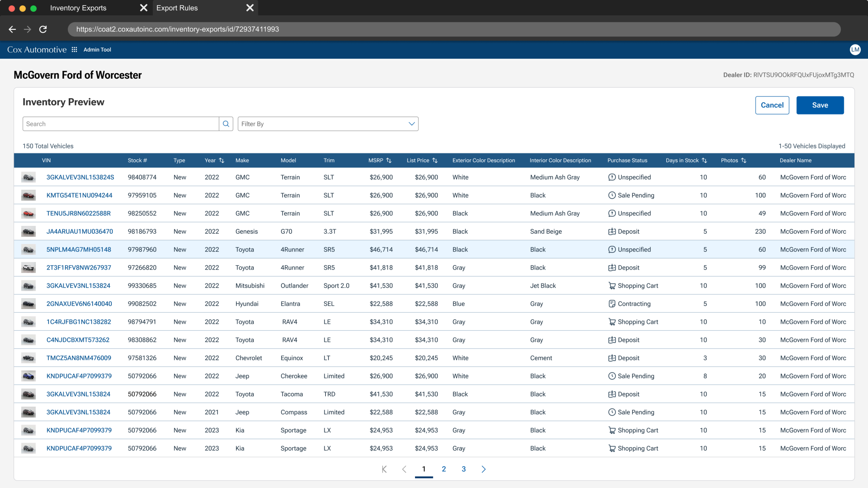The height and width of the screenshot is (488, 868).
Task: Sort by Year column arrows
Action: pyautogui.click(x=221, y=160)
